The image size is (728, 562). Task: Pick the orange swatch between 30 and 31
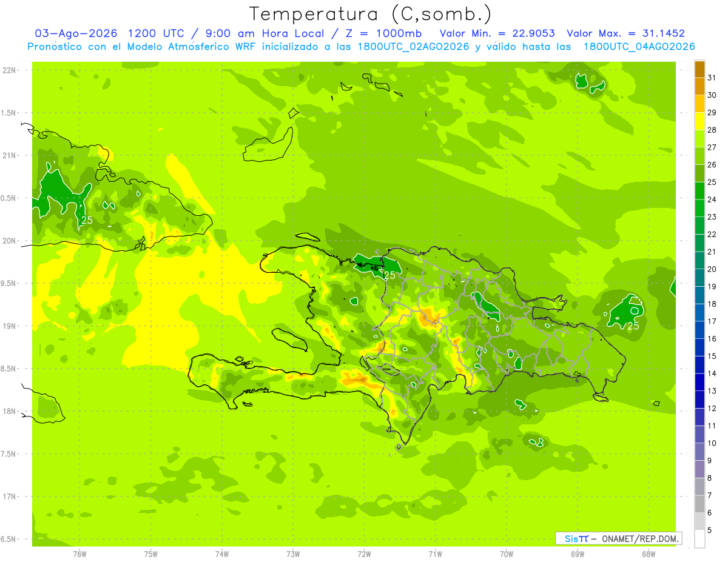(699, 87)
